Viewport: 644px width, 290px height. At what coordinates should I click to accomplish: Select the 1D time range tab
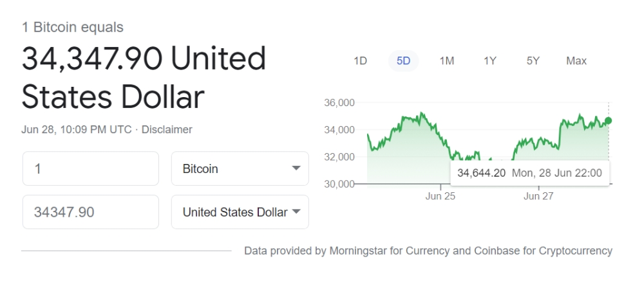click(360, 60)
